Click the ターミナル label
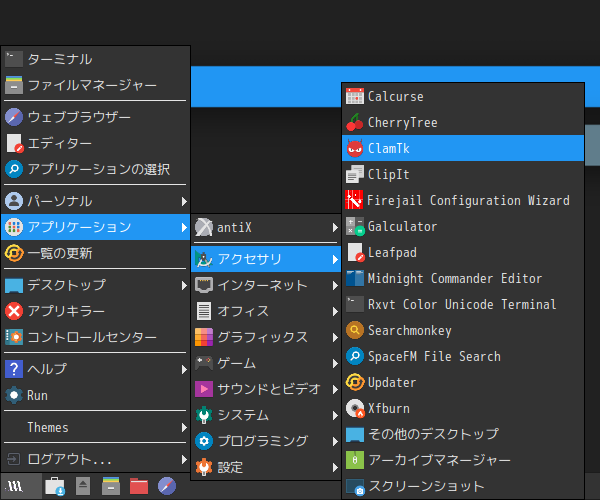This screenshot has width=600, height=500. (x=60, y=59)
